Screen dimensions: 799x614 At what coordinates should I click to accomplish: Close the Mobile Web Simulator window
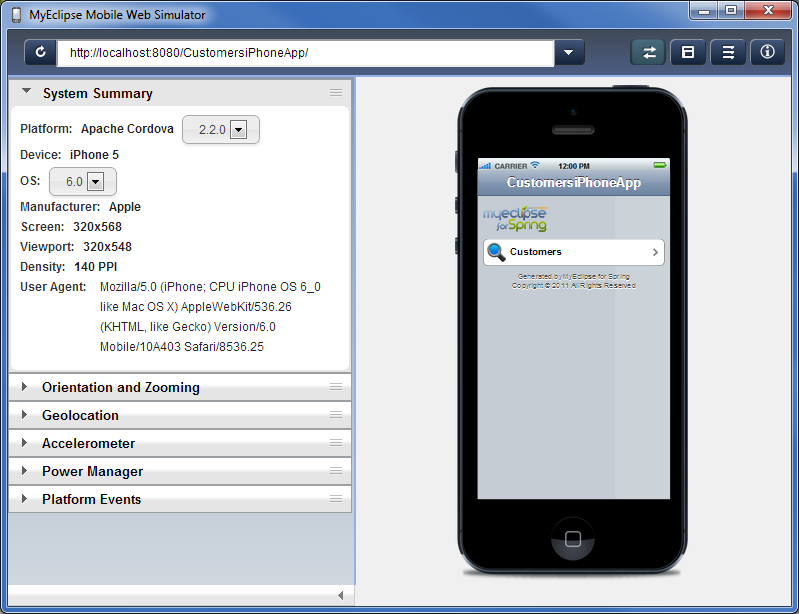[768, 10]
